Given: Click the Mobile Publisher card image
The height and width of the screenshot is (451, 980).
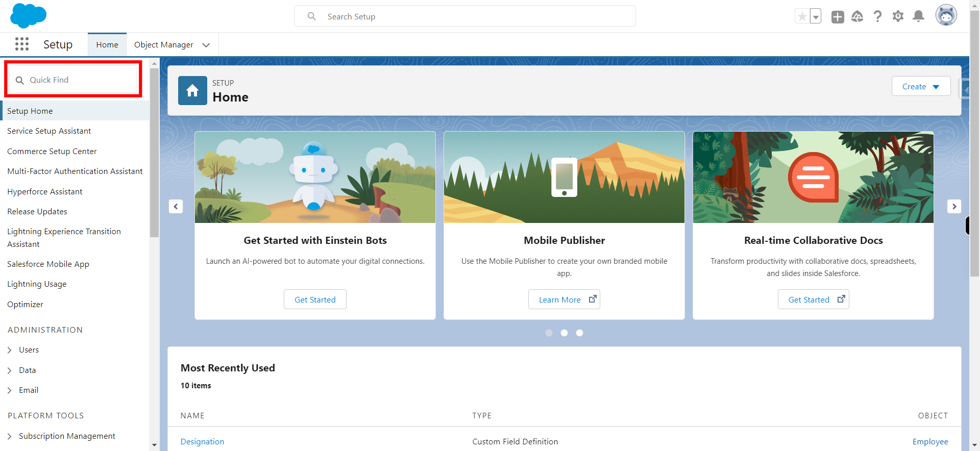Looking at the screenshot, I should pyautogui.click(x=564, y=177).
